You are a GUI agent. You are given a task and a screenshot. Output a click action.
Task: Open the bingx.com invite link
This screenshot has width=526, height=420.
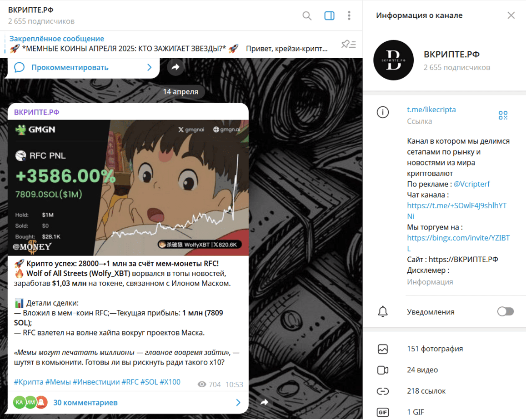pyautogui.click(x=458, y=238)
